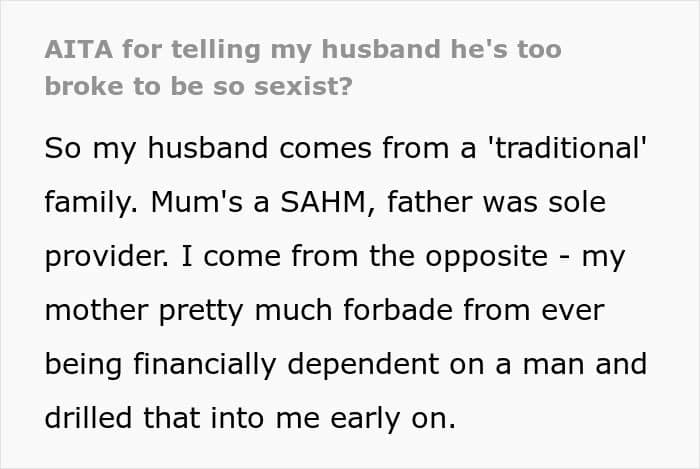
Task: Click the post title starting 'AITA for telling'
Action: (303, 67)
